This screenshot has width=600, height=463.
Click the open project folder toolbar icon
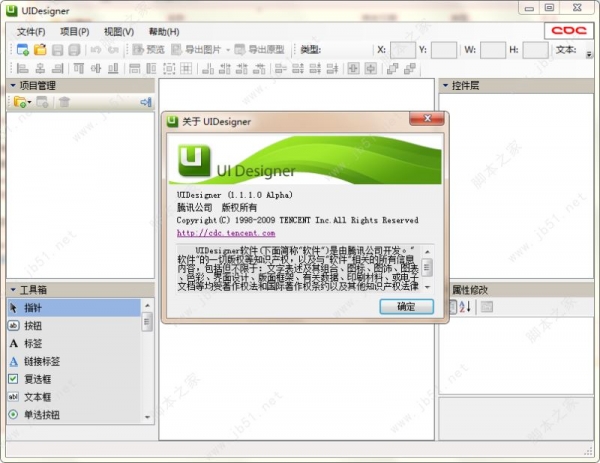pos(40,49)
